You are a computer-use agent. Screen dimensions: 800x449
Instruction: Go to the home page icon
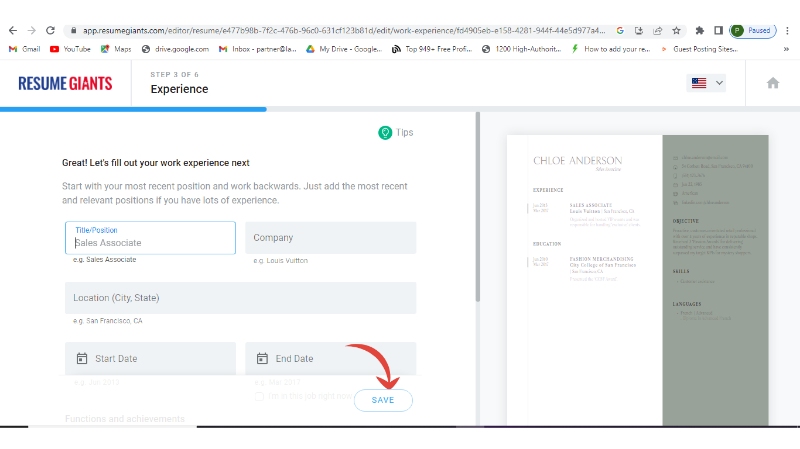click(772, 84)
